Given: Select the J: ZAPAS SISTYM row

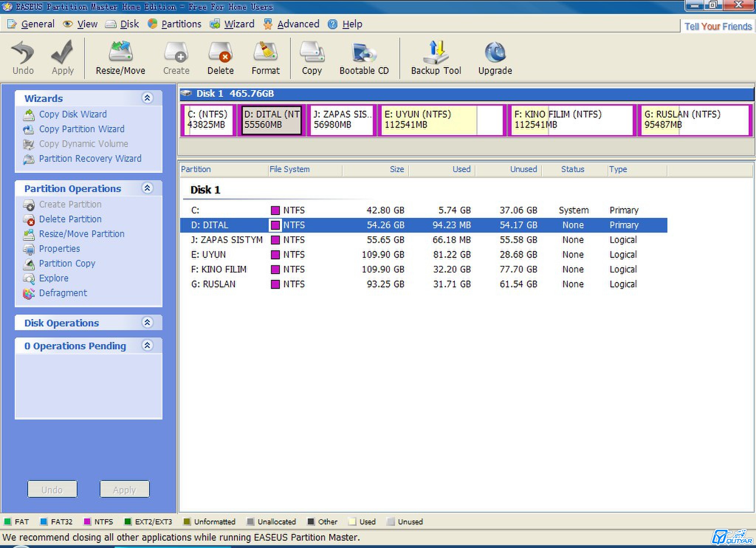Looking at the screenshot, I should [423, 240].
